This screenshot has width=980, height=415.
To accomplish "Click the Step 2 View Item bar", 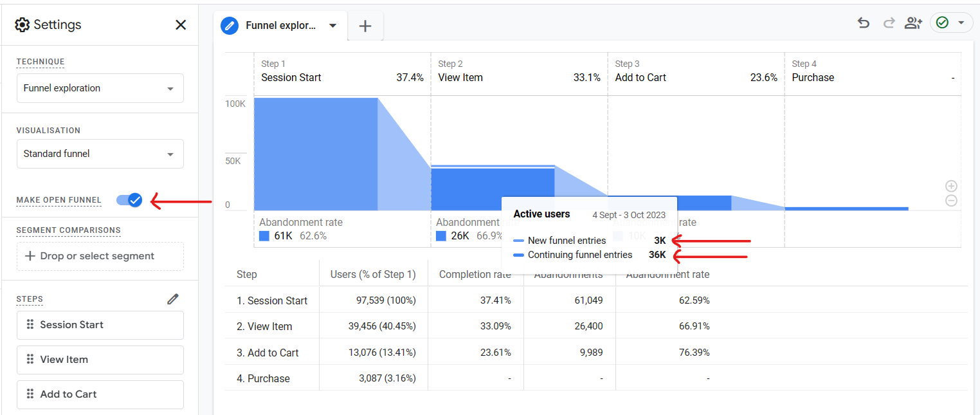I will pos(493,188).
